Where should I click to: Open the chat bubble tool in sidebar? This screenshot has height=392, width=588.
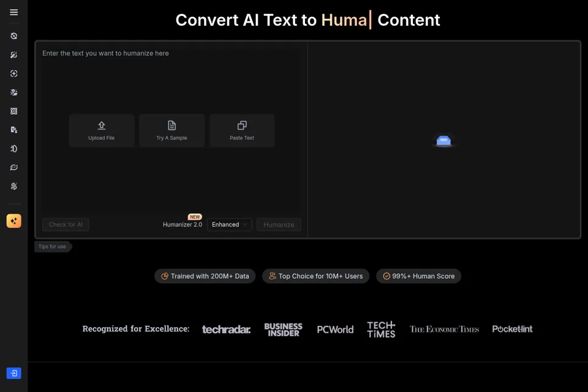pyautogui.click(x=14, y=167)
